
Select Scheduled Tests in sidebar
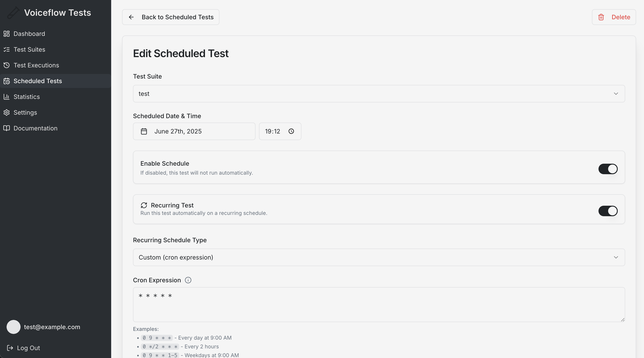coord(56,81)
